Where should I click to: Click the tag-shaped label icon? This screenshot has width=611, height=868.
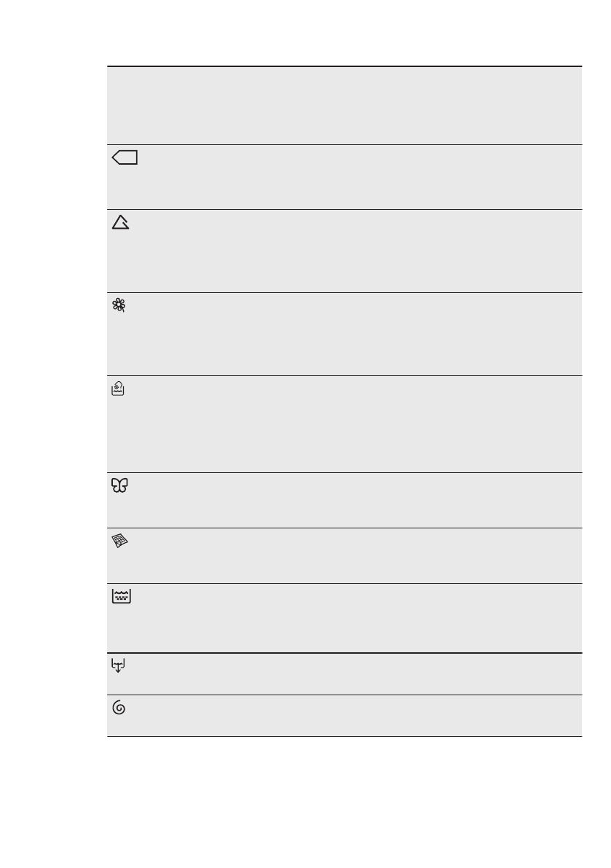click(x=125, y=158)
